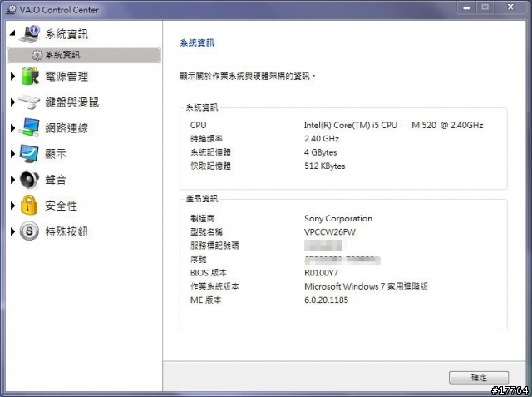Click the 512 KBytes cache value
This screenshot has height=397, width=532.
pos(325,166)
